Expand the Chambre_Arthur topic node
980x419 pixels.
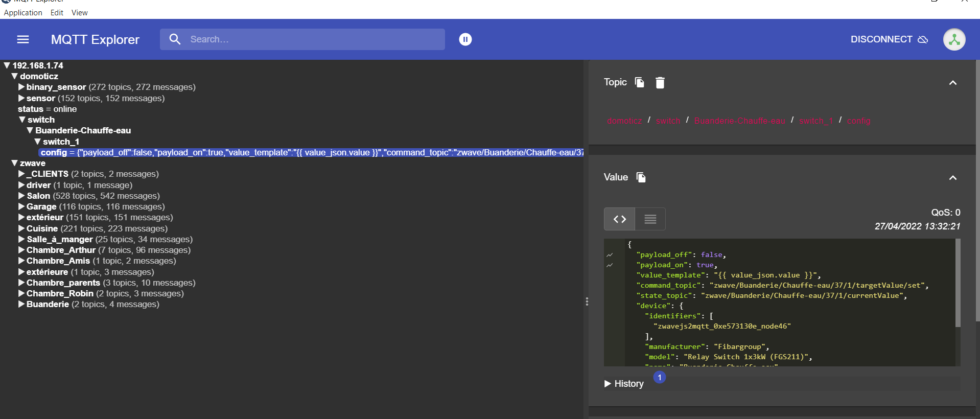pos(21,250)
